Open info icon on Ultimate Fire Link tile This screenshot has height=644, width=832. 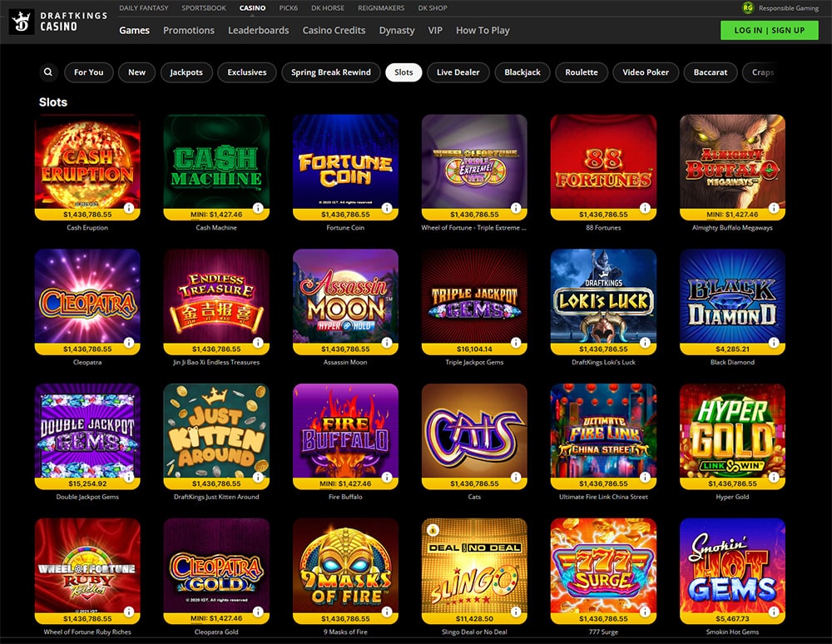point(645,478)
